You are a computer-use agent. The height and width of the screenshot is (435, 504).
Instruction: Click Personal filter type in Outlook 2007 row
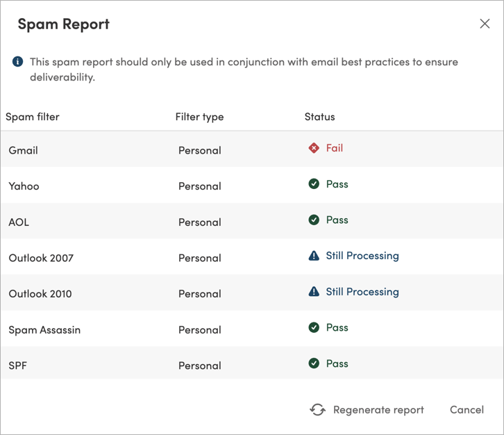[200, 258]
